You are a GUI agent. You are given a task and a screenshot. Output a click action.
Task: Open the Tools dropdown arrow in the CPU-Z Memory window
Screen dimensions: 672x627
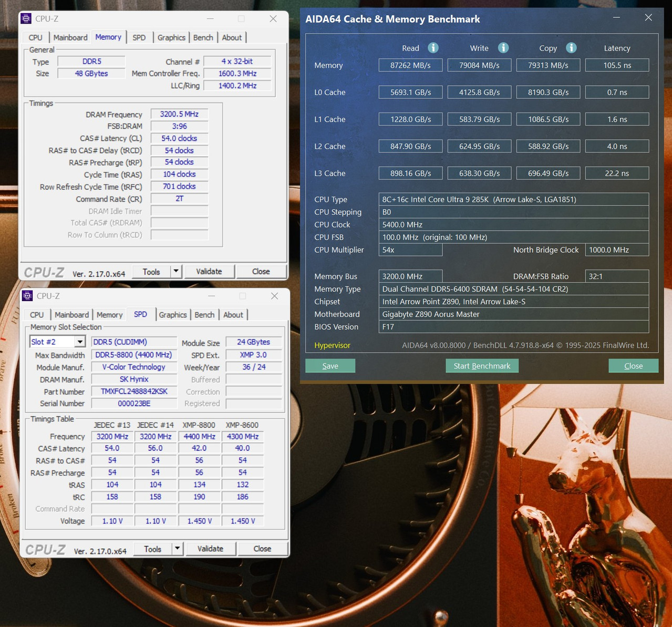click(x=177, y=271)
